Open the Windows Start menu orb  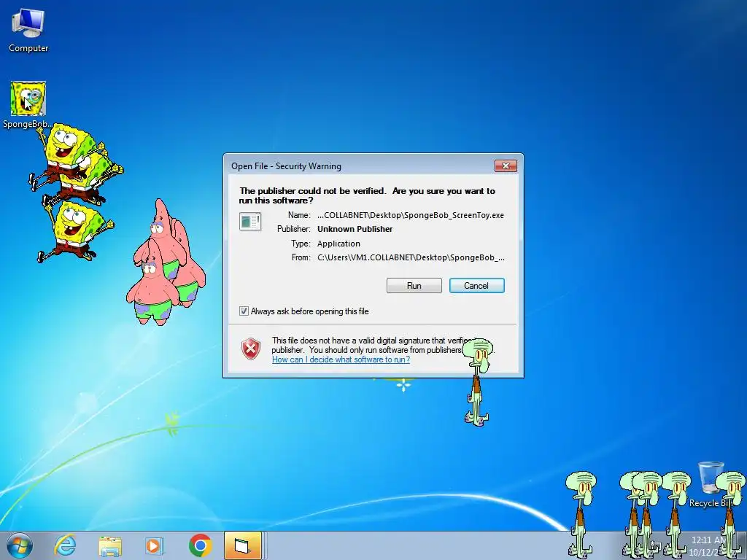pos(20,545)
